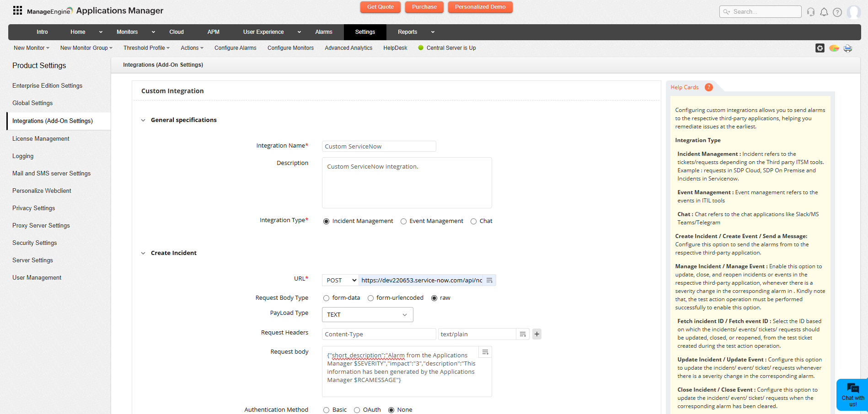Select Event Management integration type
The height and width of the screenshot is (414, 868).
pyautogui.click(x=403, y=221)
